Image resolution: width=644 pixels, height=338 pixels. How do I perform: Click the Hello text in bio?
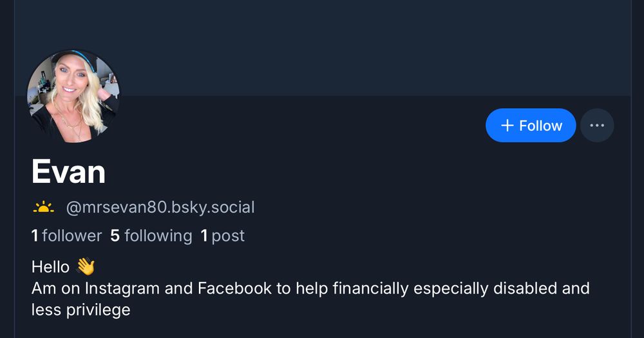(50, 267)
